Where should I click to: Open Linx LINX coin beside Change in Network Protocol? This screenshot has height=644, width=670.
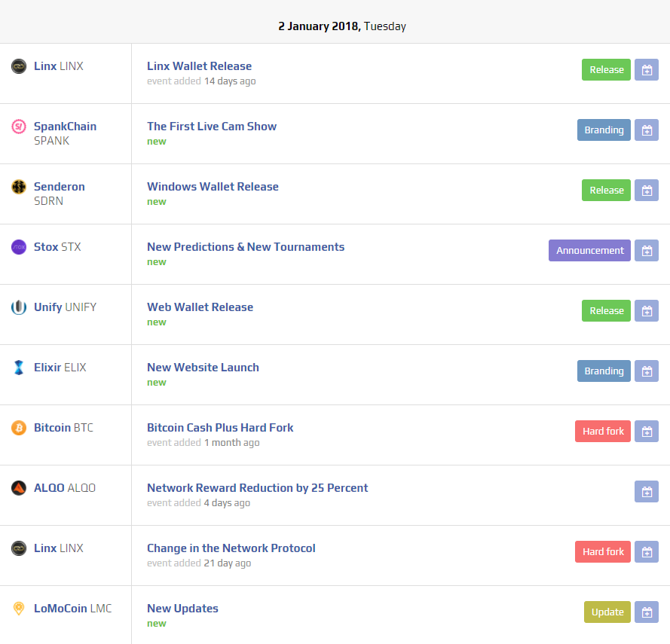tap(59, 548)
